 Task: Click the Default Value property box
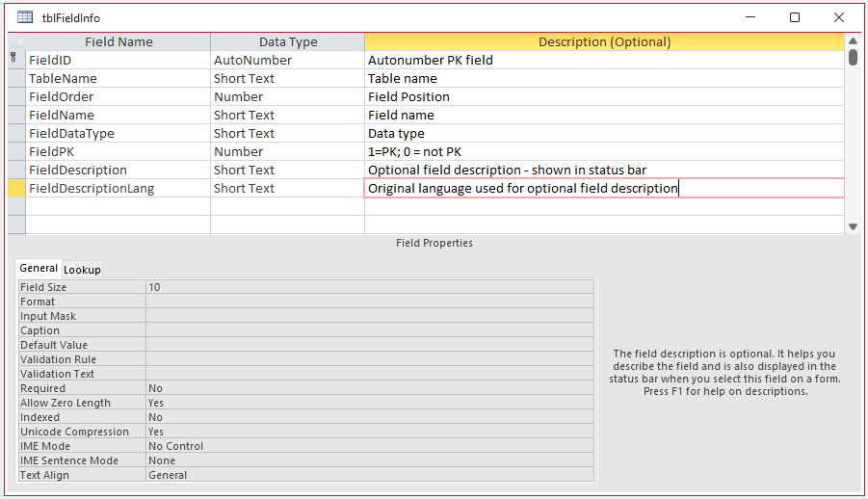pyautogui.click(x=370, y=345)
